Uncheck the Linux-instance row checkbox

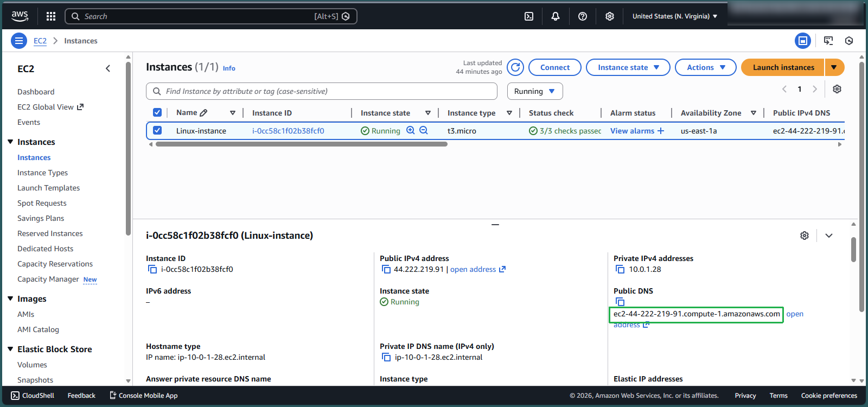(157, 130)
